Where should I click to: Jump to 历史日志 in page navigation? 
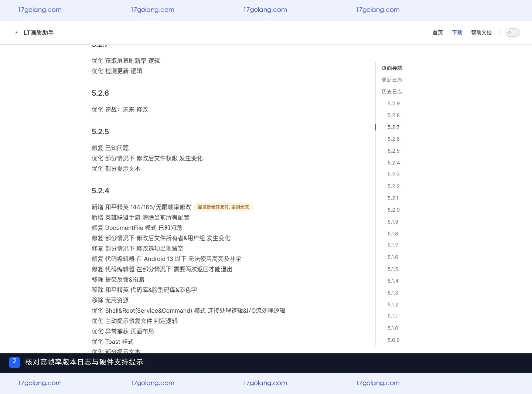tap(392, 92)
